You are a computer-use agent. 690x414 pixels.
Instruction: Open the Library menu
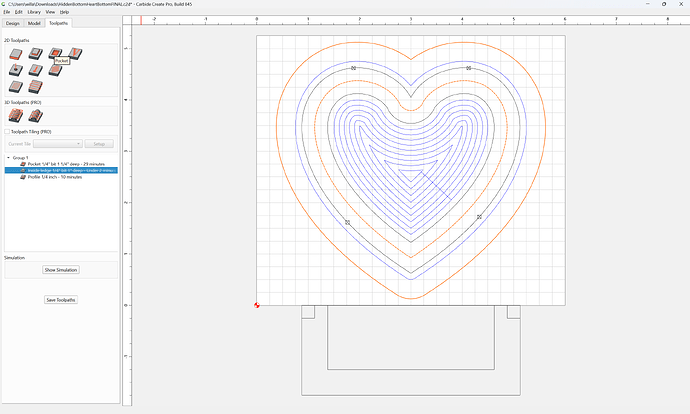click(x=34, y=12)
